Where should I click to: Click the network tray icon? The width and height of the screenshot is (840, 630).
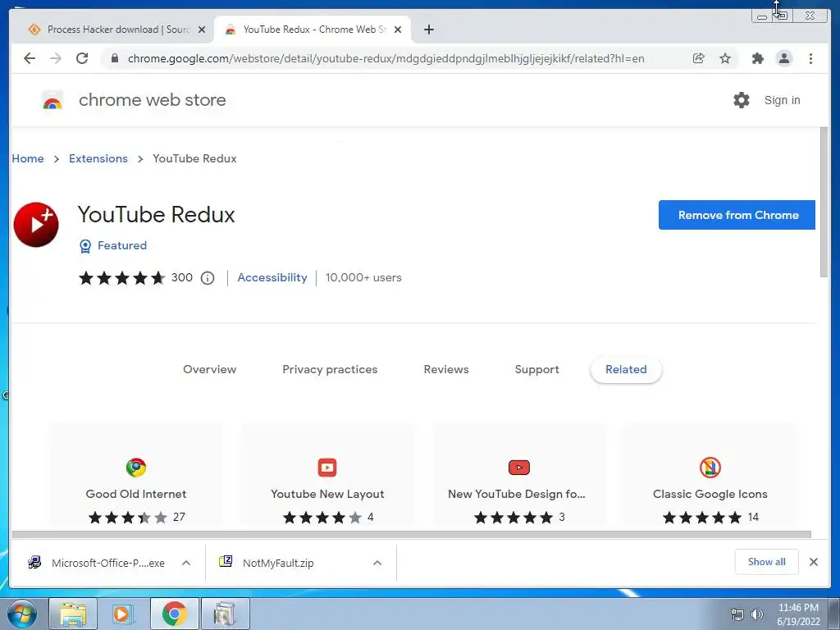[737, 614]
